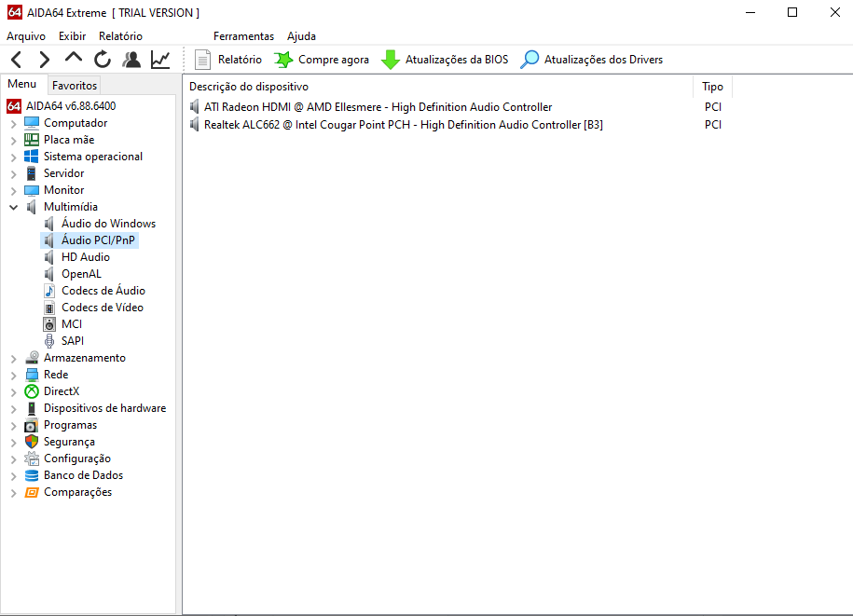Click Sistema operacional Windows icon
853x616 pixels.
[x=32, y=157]
